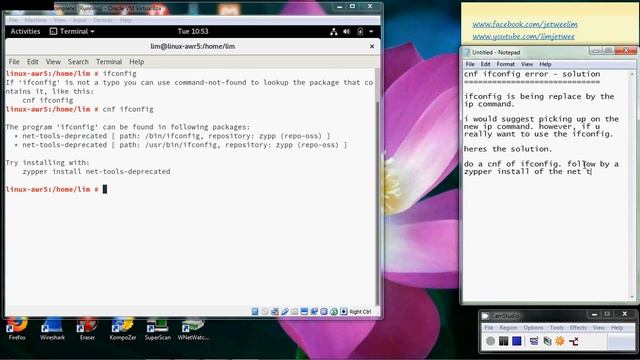This screenshot has height=360, width=640.
Task: Open CamStudio Effects menu
Action: 578,327
